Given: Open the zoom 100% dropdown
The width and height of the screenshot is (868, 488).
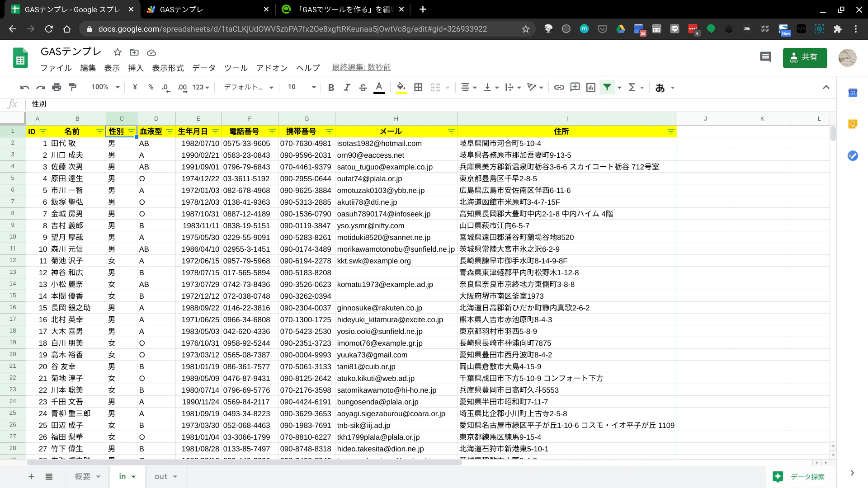Looking at the screenshot, I should [x=105, y=87].
